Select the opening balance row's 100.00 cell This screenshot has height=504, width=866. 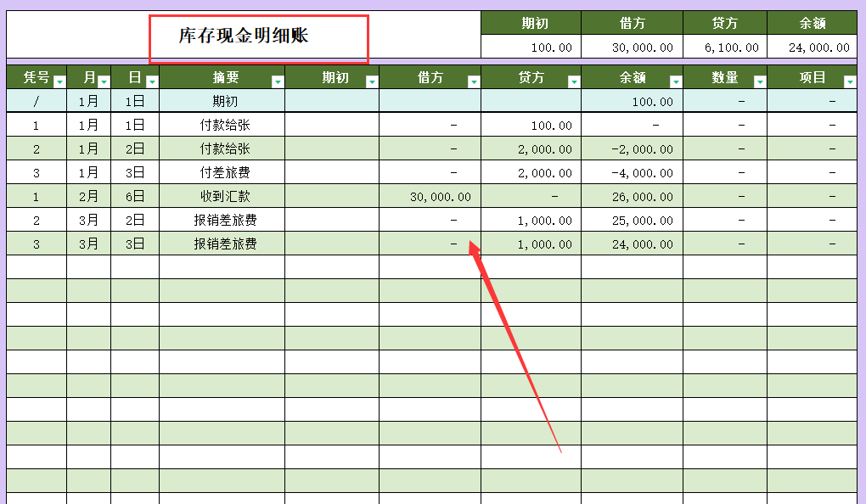coord(632,101)
